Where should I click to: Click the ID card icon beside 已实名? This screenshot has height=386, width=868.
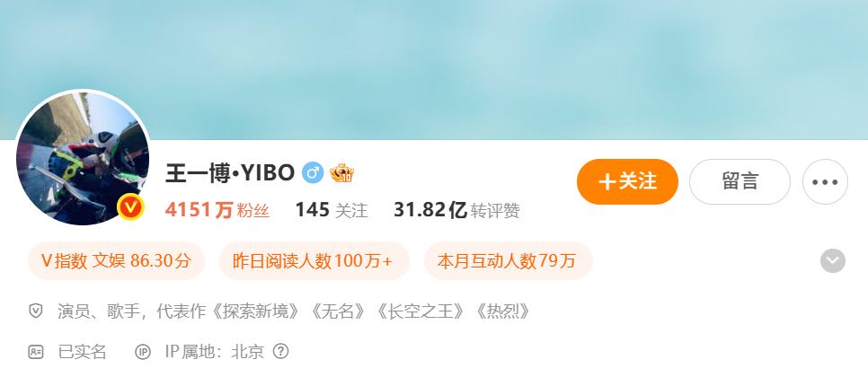(x=35, y=352)
